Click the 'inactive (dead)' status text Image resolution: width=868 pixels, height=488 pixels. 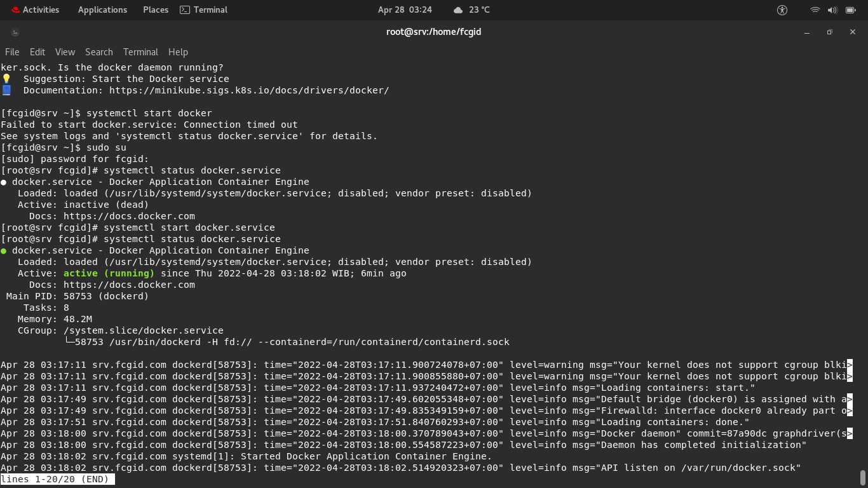click(x=106, y=205)
